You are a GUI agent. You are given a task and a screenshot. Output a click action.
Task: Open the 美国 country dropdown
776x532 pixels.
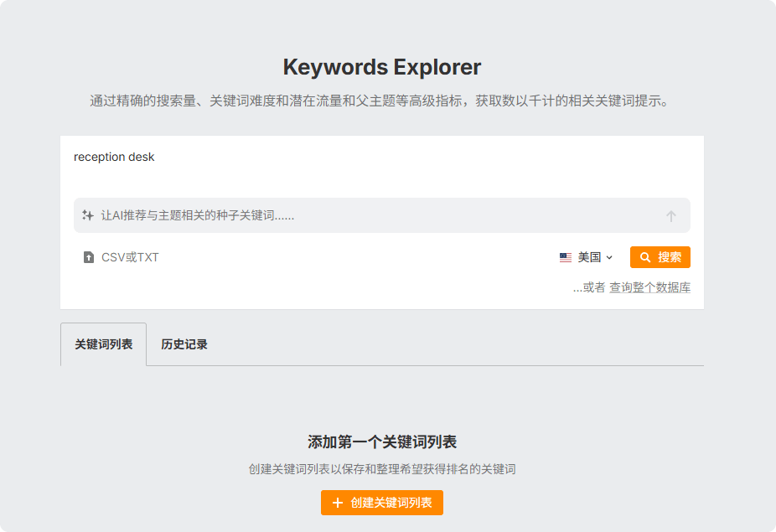(x=587, y=257)
